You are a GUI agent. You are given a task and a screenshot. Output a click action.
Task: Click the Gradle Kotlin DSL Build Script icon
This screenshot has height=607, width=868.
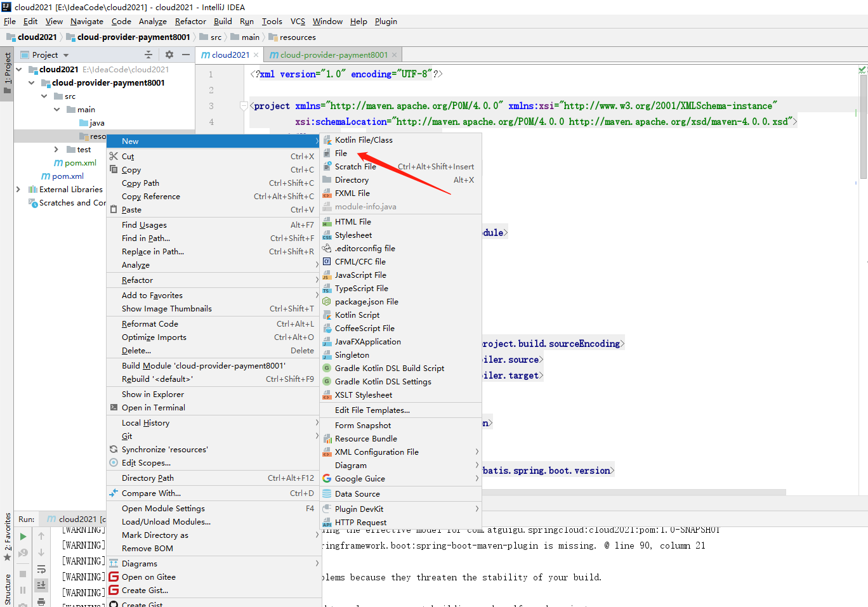point(327,368)
